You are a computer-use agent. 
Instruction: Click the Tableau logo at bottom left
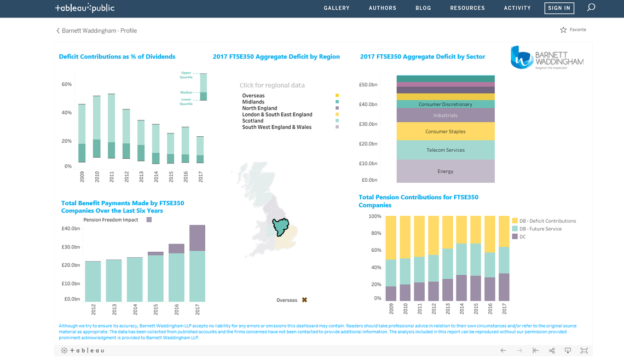pos(82,350)
